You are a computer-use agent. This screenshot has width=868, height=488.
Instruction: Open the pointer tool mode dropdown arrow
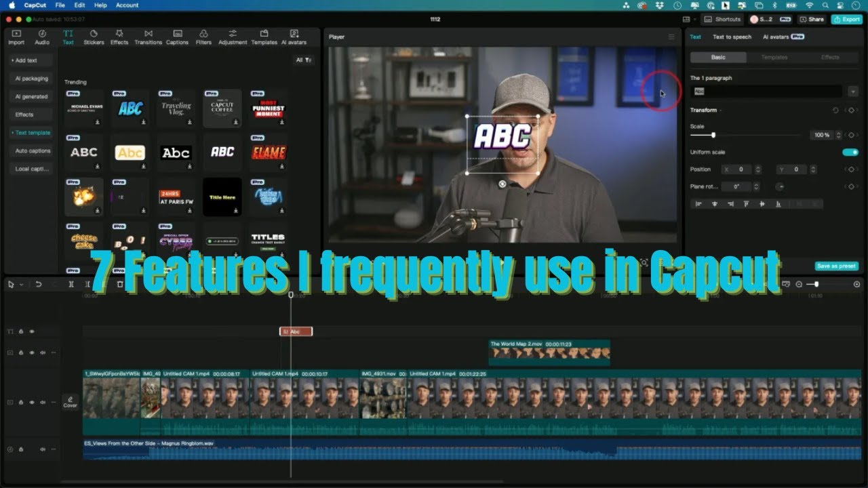click(x=21, y=285)
